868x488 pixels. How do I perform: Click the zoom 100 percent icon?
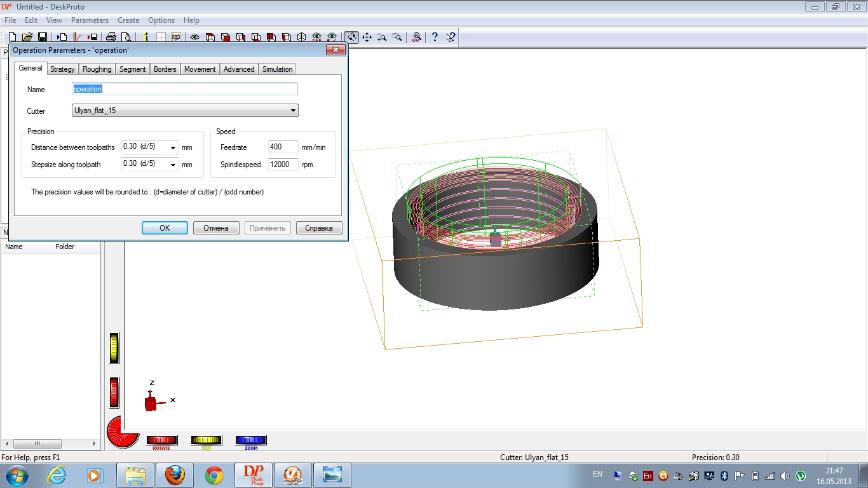pyautogui.click(x=416, y=37)
